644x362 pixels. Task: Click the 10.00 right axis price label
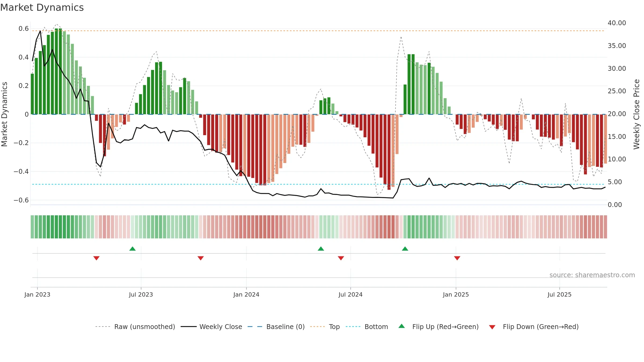click(x=617, y=159)
